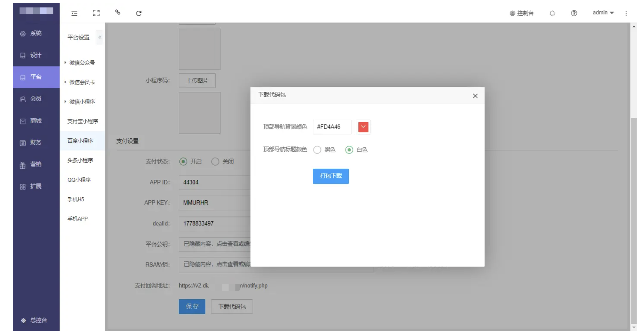Viewport: 644px width, 334px height.
Task: Open the vertical three-dot more menu
Action: point(626,13)
